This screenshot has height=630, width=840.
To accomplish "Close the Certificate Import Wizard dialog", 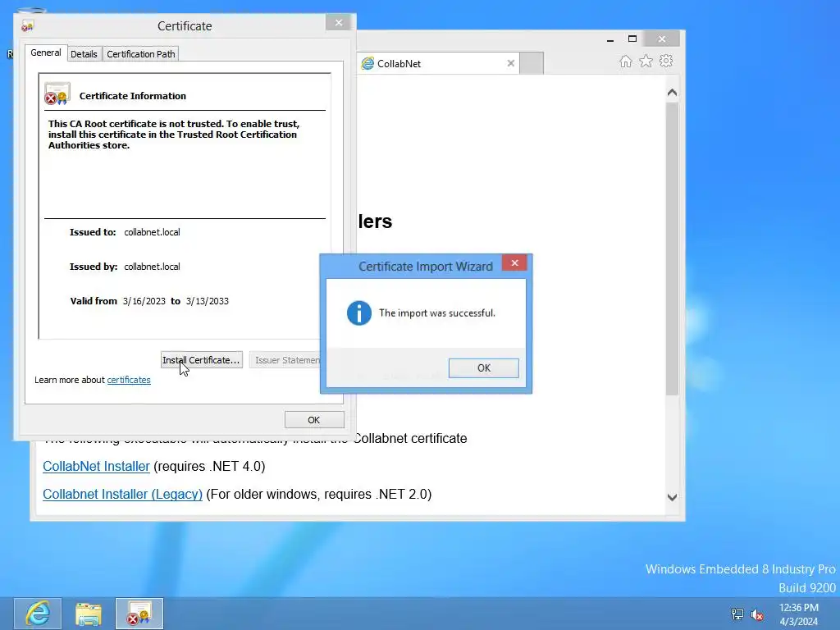I will pos(514,263).
